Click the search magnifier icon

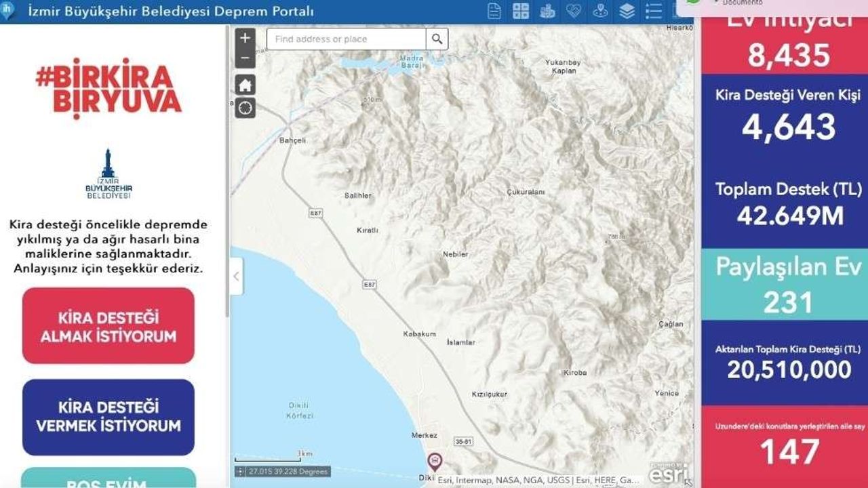pyautogui.click(x=437, y=39)
